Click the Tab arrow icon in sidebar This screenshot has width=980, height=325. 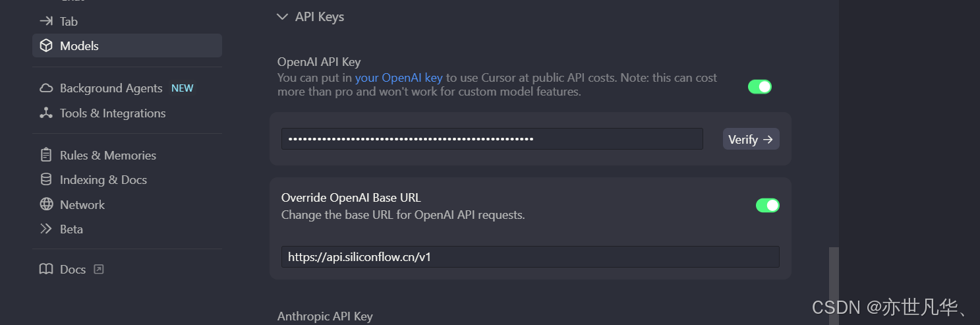(46, 21)
